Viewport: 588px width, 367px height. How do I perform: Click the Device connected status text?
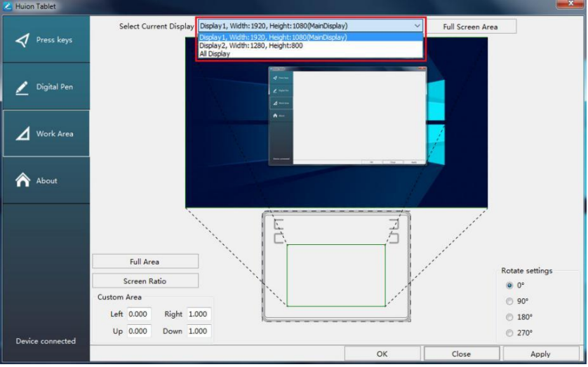click(46, 341)
